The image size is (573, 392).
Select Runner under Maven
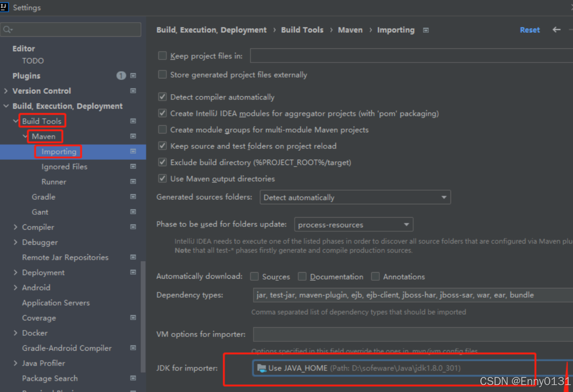click(x=54, y=182)
